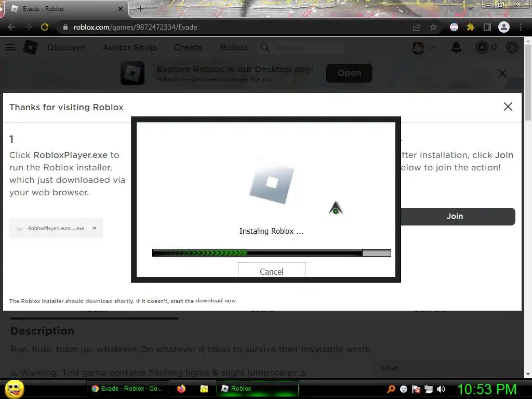Expand RobloxPlayerLauncher download options chevron
The height and width of the screenshot is (399, 532).
[x=95, y=229]
